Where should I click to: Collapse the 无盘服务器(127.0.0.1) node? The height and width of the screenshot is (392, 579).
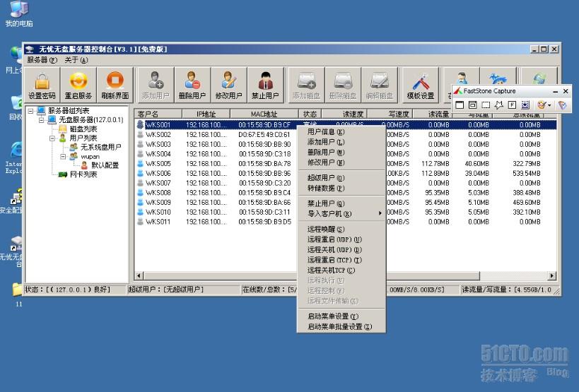pos(42,120)
